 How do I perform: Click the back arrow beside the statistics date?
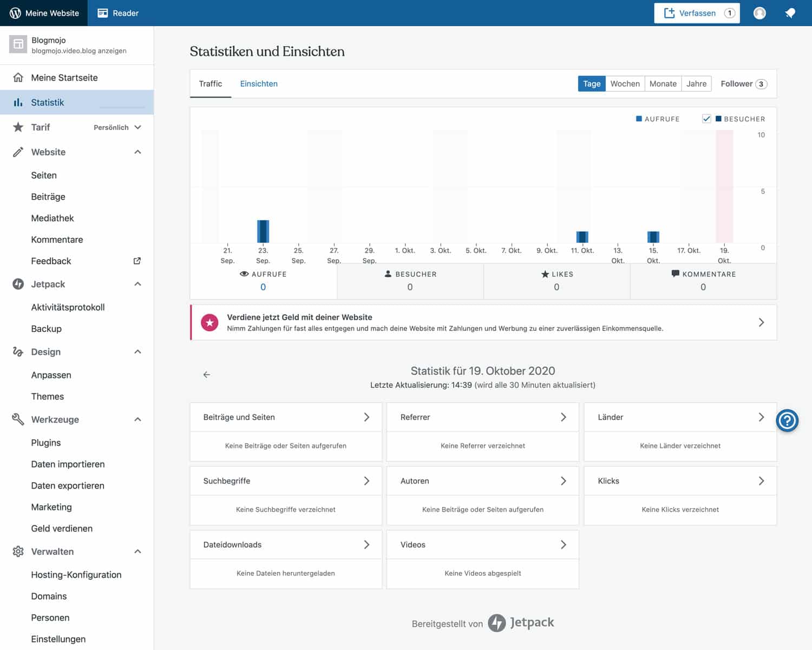(206, 374)
